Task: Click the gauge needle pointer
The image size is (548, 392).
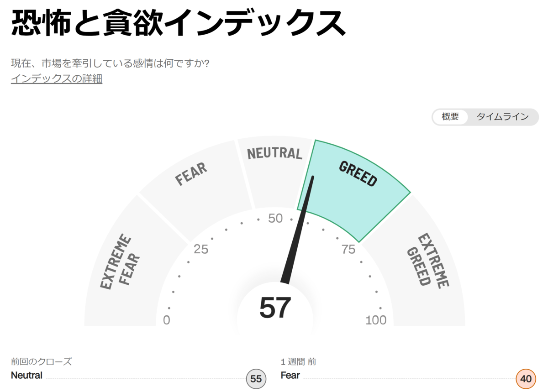Action: point(298,228)
